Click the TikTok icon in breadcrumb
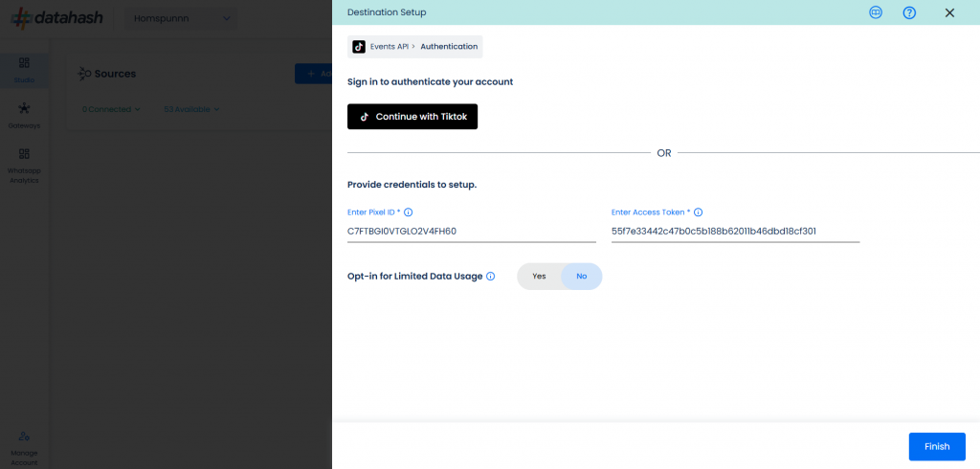This screenshot has height=469, width=980. pos(359,47)
